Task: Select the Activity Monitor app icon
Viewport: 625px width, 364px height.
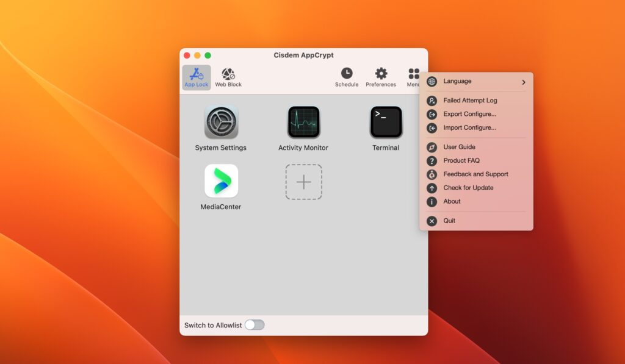Action: 303,121
